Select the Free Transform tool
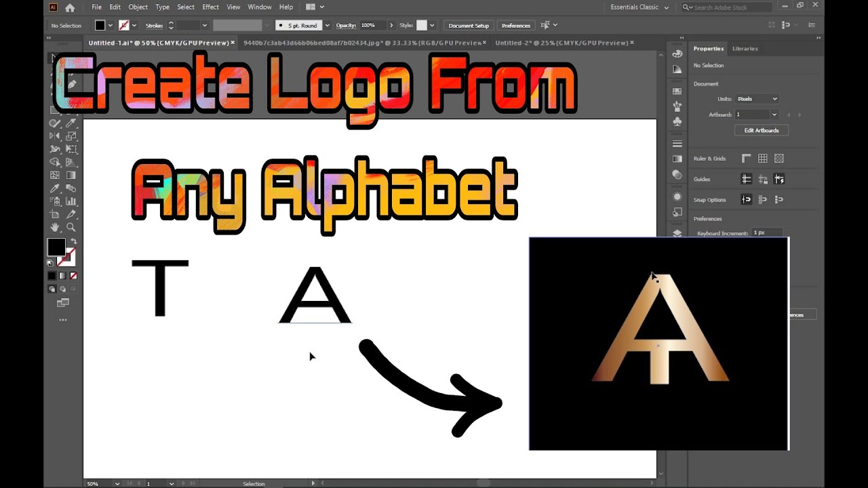The width and height of the screenshot is (868, 488). click(71, 149)
